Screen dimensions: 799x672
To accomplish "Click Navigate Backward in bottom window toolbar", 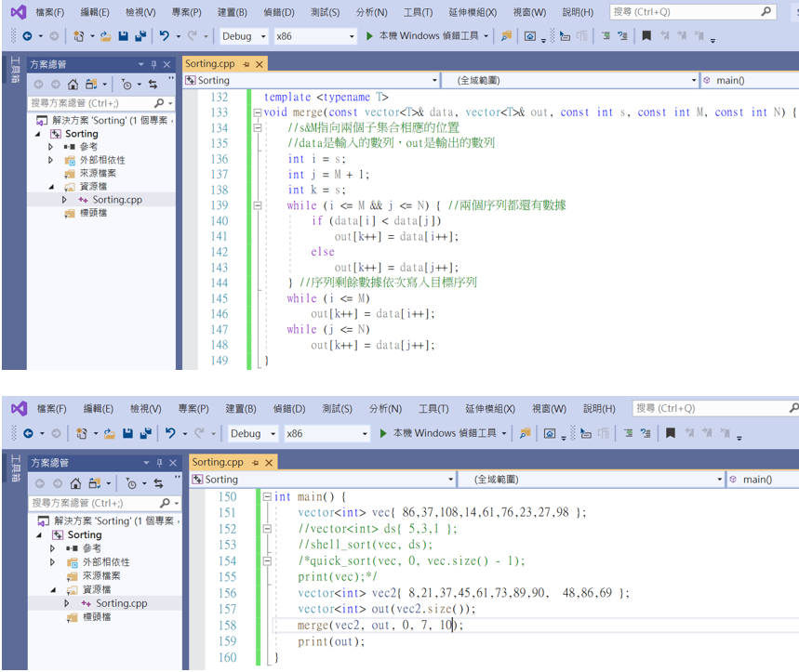I will [x=29, y=433].
